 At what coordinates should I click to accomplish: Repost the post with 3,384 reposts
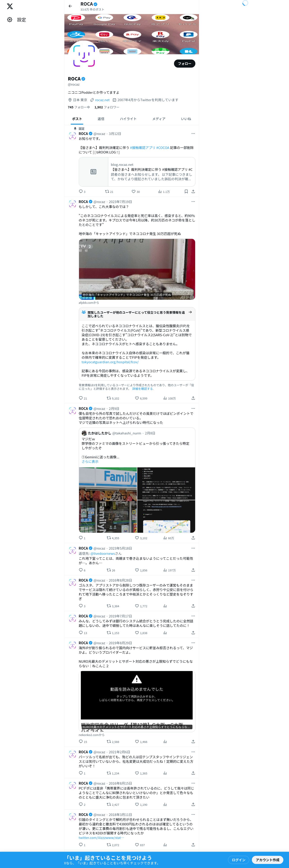[x=113, y=606]
